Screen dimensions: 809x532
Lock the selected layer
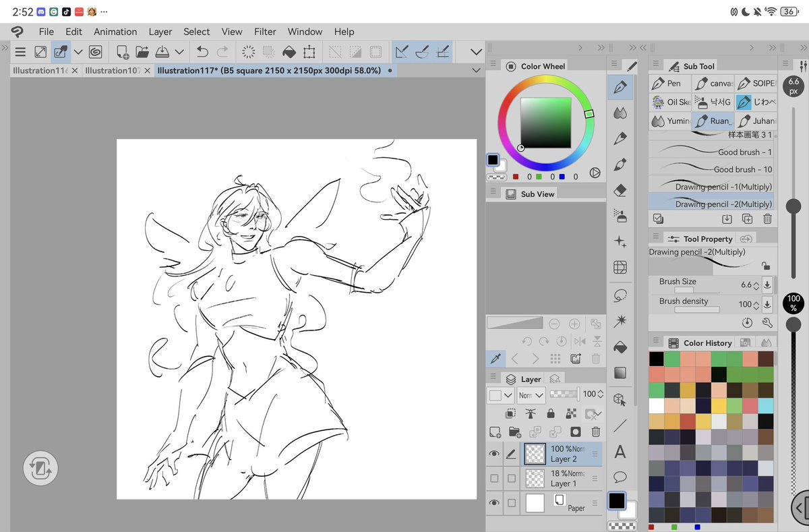click(x=551, y=413)
